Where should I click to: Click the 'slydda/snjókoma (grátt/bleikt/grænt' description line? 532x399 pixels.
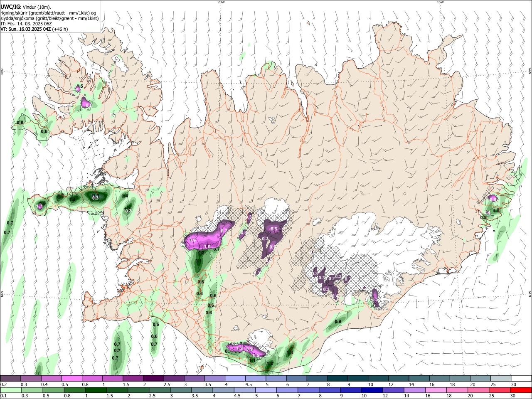[x=49, y=18]
